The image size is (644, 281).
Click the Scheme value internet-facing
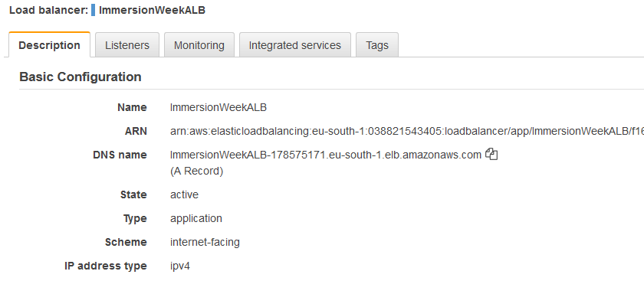(205, 242)
